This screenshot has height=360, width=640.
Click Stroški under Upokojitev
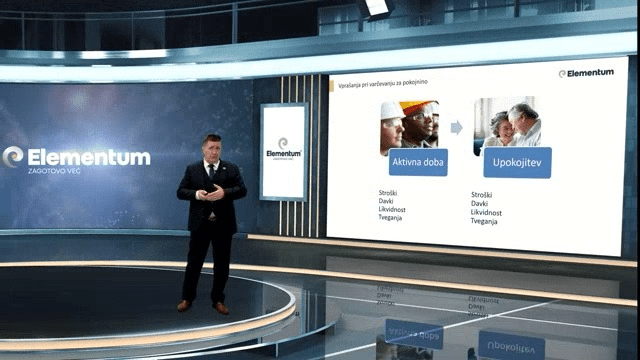coord(481,195)
